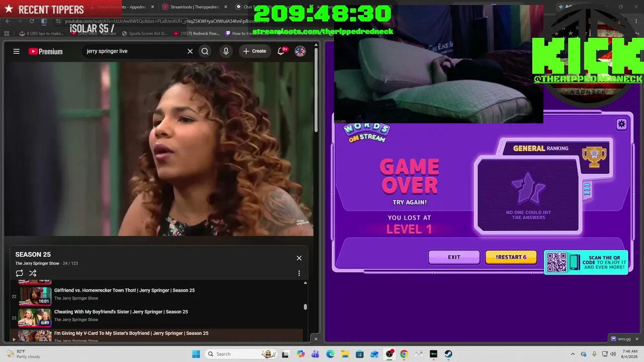Play Girlfriend vs. Homewrecker Town Thot video
The height and width of the screenshot is (362, 644).
(124, 290)
